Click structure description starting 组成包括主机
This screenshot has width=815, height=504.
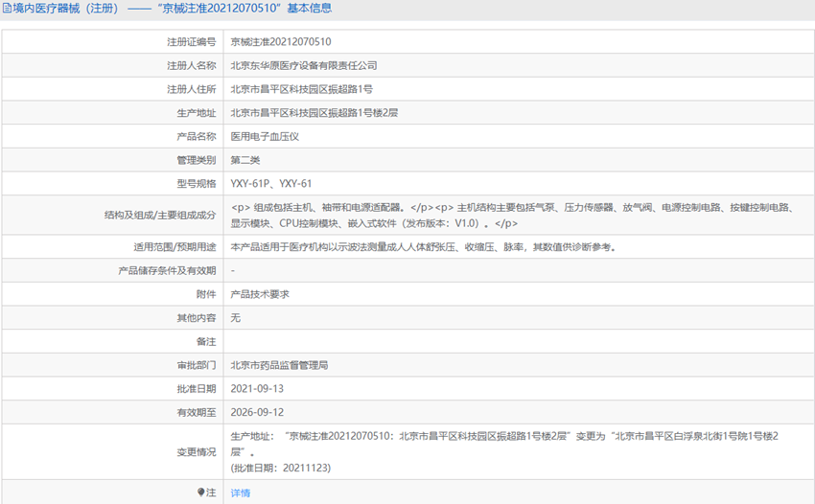point(513,215)
